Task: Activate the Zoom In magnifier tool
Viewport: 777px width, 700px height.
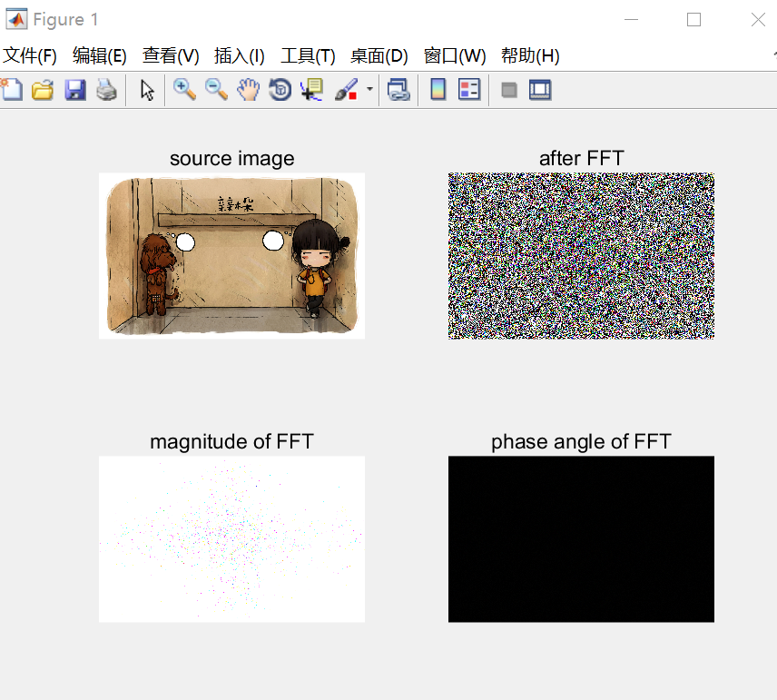Action: tap(184, 90)
